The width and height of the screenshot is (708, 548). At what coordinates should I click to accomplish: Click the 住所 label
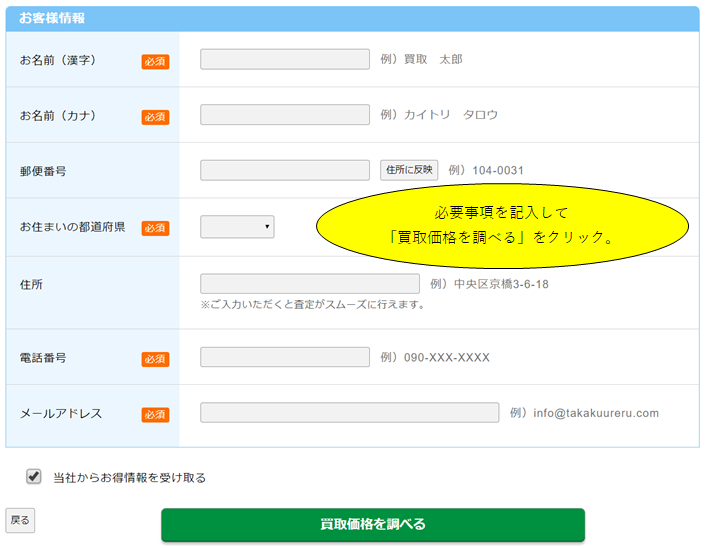31,284
